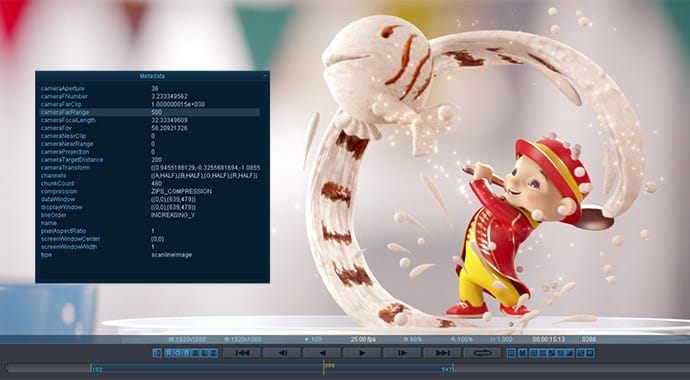The height and width of the screenshot is (380, 690).
Task: Open the Metadata panel corner dropdown arrow
Action: click(x=265, y=76)
